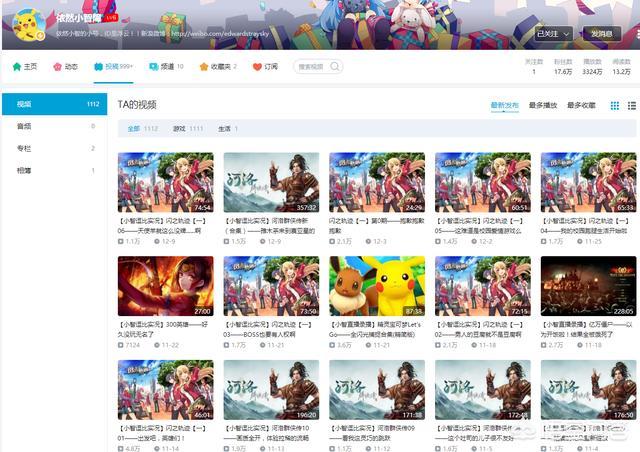Image resolution: width=640 pixels, height=452 pixels.
Task: Open the title 闪之轨迹【一】01——出发吧
Action: [162, 433]
